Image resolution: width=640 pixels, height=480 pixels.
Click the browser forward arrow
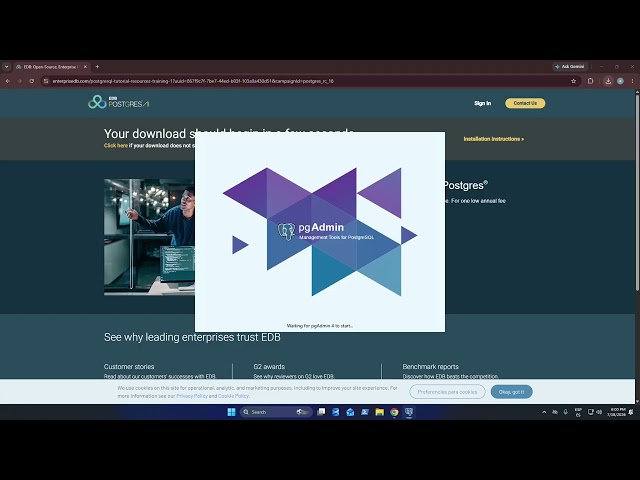tap(20, 81)
